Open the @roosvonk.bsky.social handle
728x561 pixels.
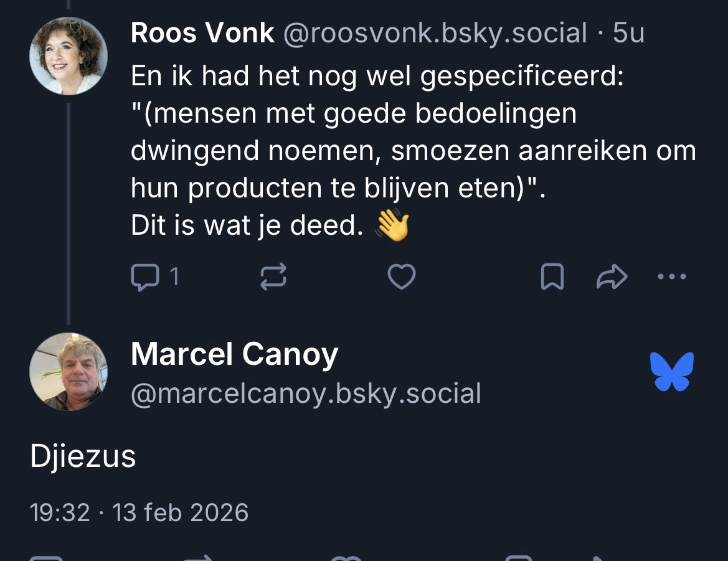pyautogui.click(x=435, y=33)
